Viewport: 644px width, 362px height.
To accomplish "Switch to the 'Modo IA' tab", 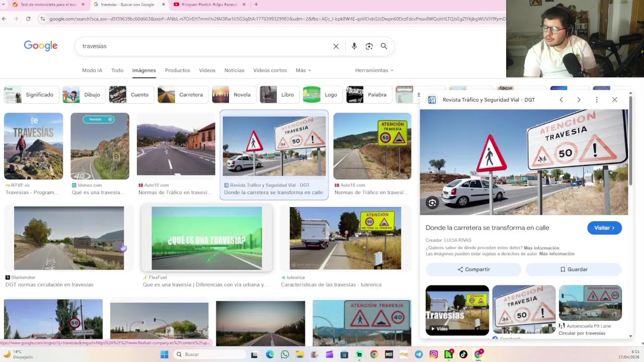I will click(92, 70).
